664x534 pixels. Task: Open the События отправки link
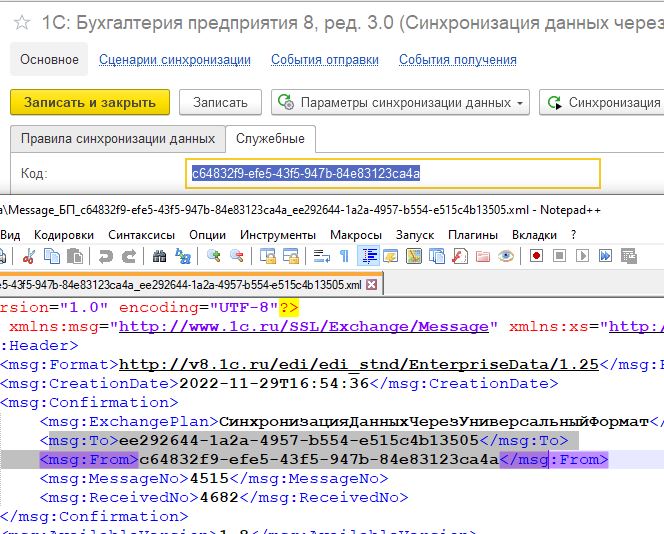(x=325, y=60)
